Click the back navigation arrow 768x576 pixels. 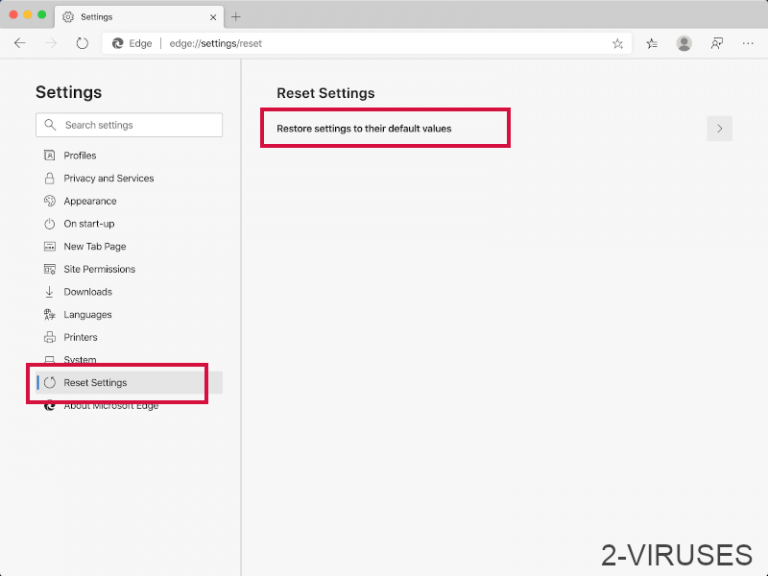click(20, 43)
